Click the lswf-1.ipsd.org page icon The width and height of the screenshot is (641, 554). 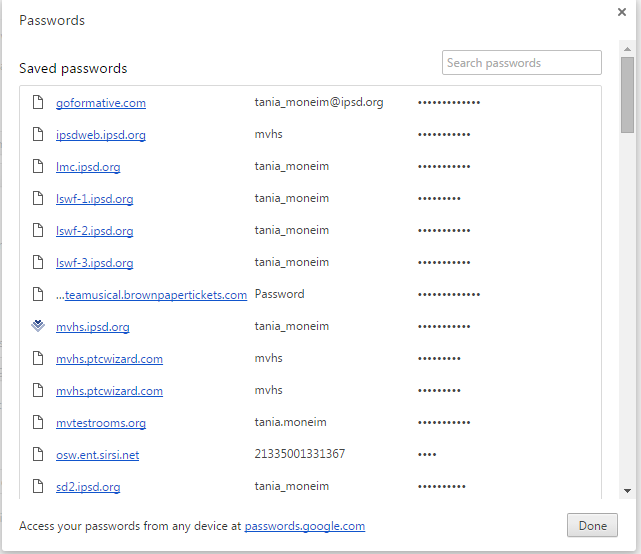[38, 198]
